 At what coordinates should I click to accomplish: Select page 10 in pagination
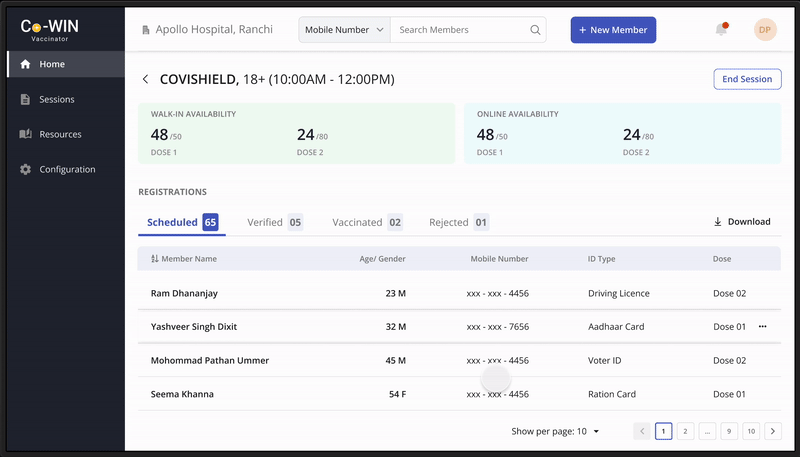[751, 431]
